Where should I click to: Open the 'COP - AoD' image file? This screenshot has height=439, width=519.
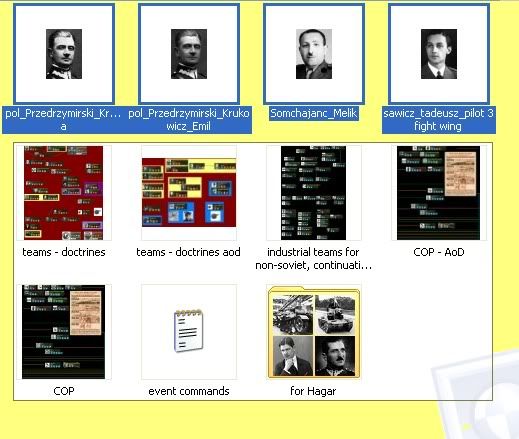[439, 193]
